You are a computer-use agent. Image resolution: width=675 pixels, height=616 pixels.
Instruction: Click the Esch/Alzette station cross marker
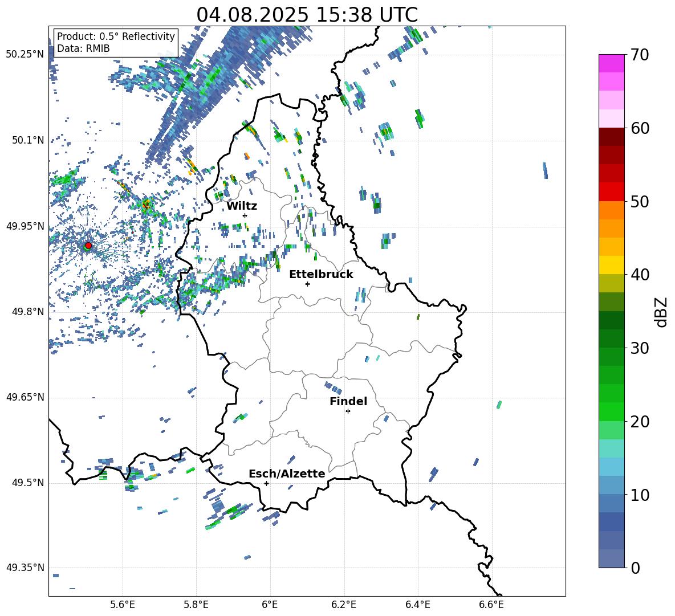click(266, 483)
